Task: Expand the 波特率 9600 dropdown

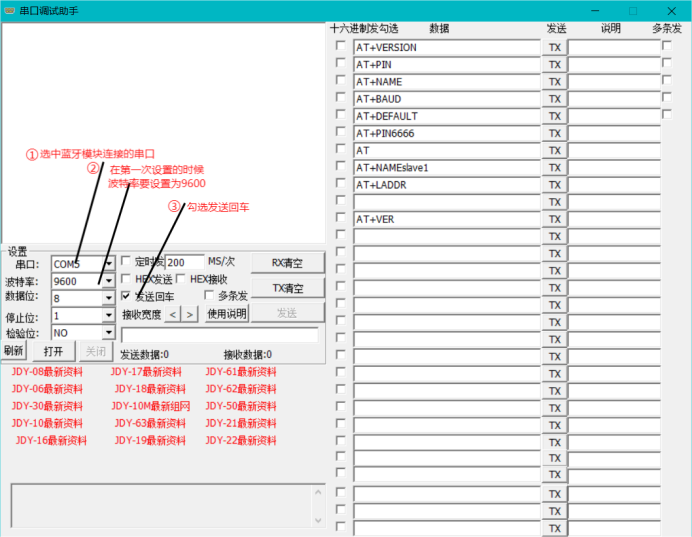Action: [109, 281]
